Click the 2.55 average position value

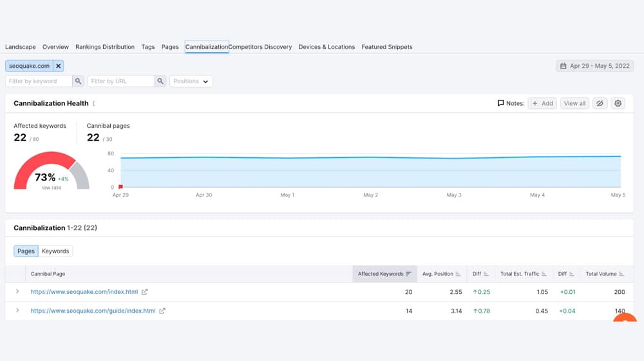(456, 292)
